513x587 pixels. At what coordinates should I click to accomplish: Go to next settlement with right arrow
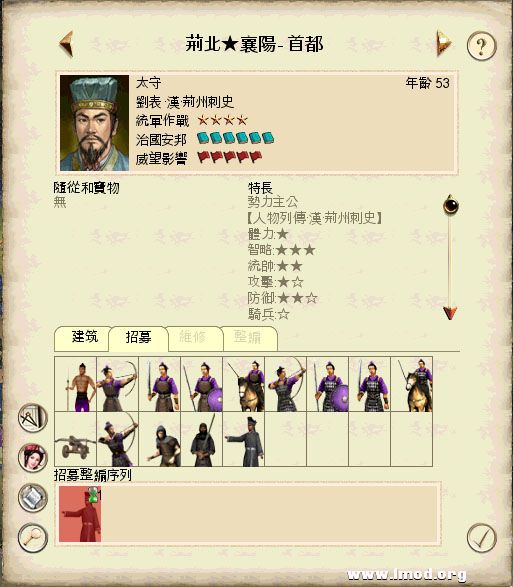[x=444, y=43]
